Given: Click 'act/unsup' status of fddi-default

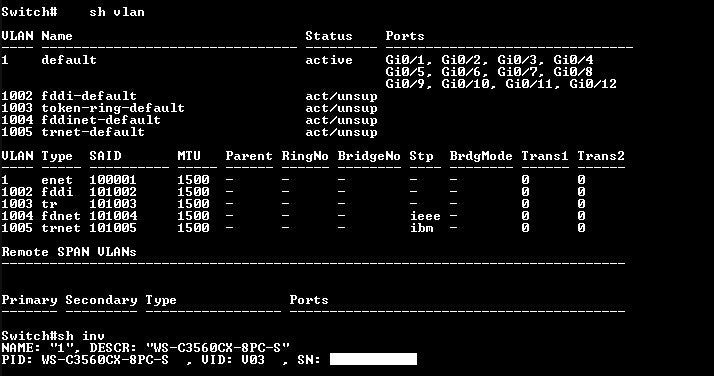Looking at the screenshot, I should (x=342, y=96).
